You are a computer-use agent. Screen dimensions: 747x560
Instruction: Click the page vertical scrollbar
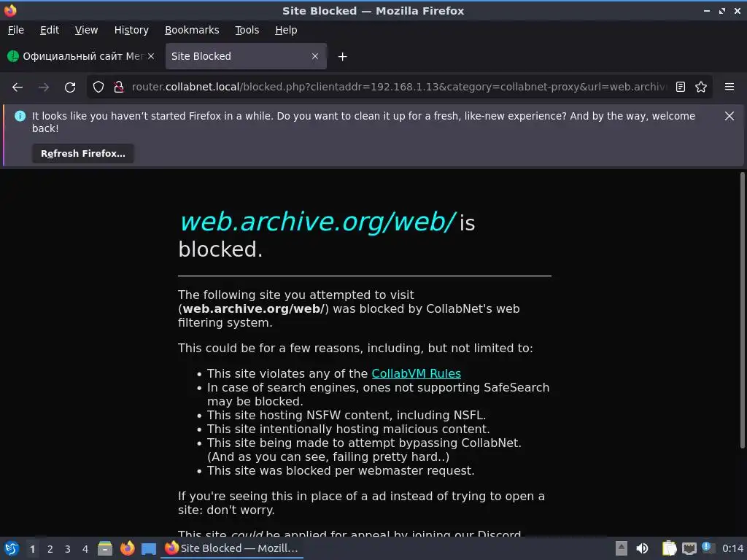(x=742, y=309)
